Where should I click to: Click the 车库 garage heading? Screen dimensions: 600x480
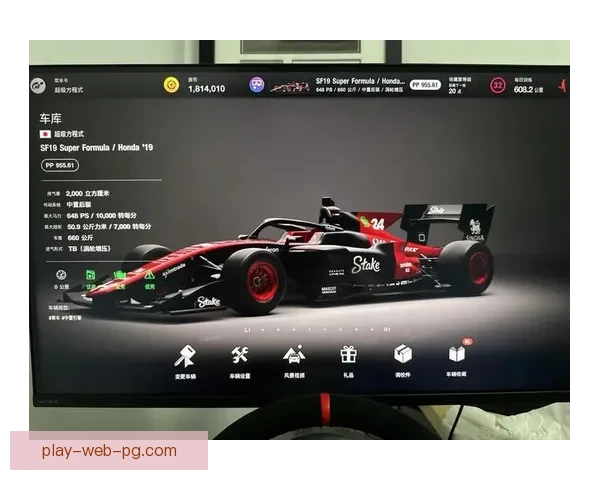(51, 119)
